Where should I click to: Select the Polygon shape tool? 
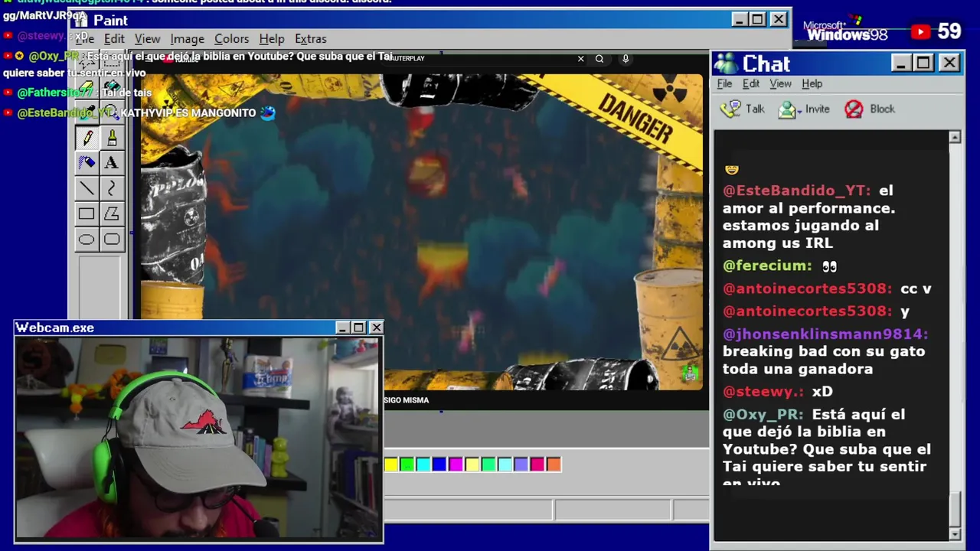click(112, 214)
